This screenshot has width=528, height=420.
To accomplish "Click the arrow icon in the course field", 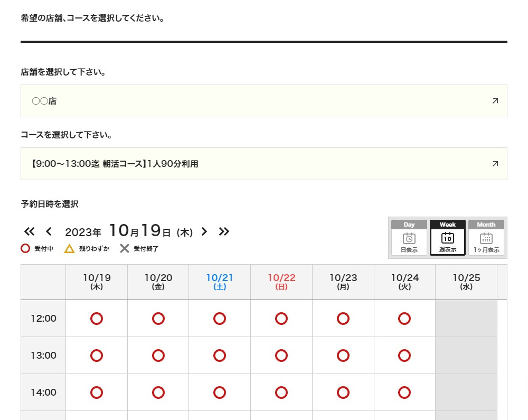I will coord(495,164).
